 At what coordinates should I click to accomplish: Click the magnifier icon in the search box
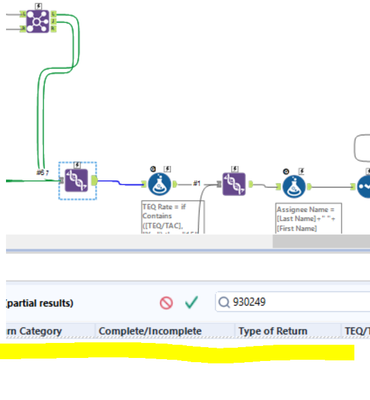point(224,302)
